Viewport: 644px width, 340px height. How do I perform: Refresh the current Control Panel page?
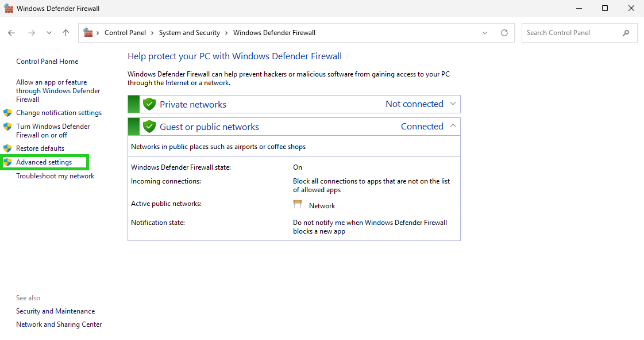[504, 33]
